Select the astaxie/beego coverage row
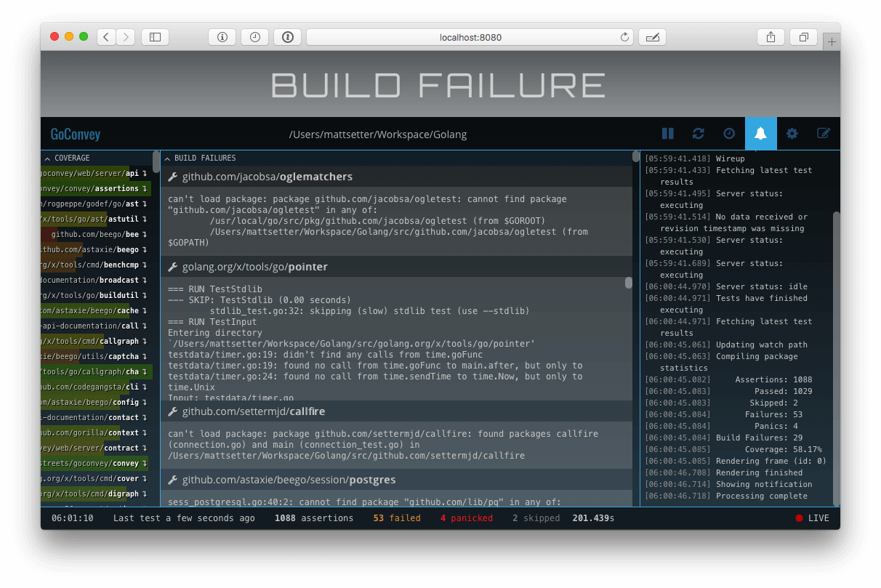This screenshot has height=588, width=881. tap(96, 249)
